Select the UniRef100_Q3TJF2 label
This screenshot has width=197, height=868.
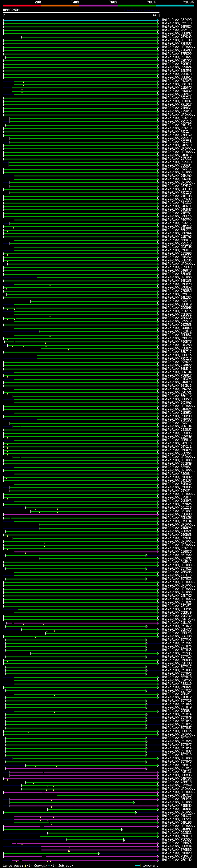pyautogui.click(x=177, y=606)
